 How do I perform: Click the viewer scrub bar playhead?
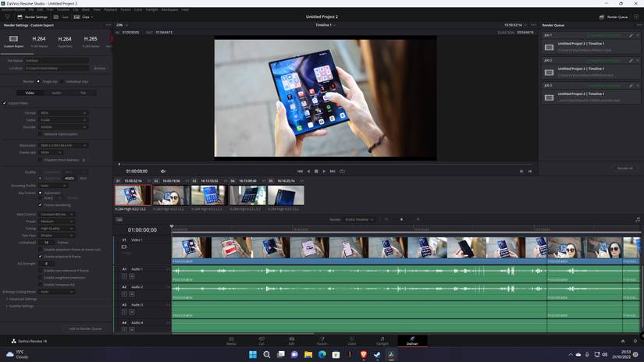(x=119, y=164)
